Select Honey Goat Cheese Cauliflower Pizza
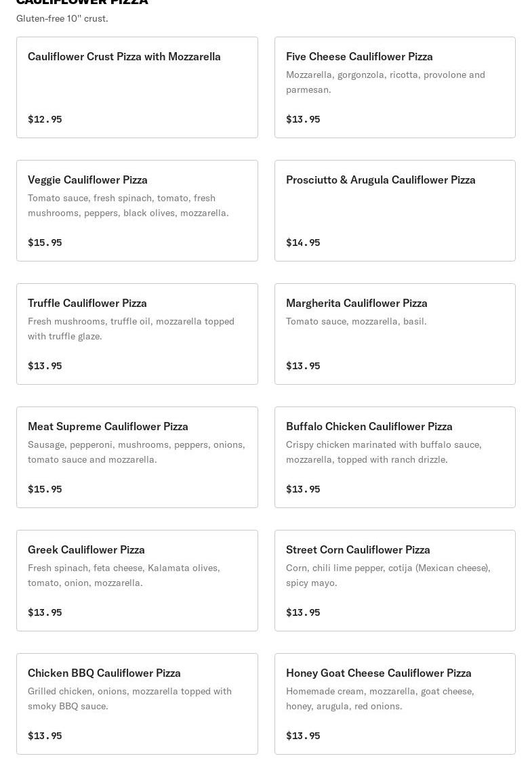 coord(394,703)
